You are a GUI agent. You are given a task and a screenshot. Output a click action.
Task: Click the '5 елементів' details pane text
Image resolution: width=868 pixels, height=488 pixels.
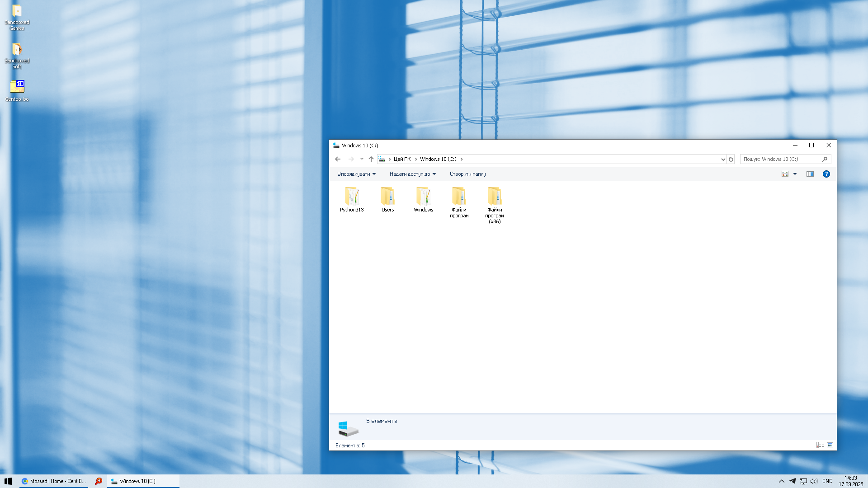(x=382, y=421)
